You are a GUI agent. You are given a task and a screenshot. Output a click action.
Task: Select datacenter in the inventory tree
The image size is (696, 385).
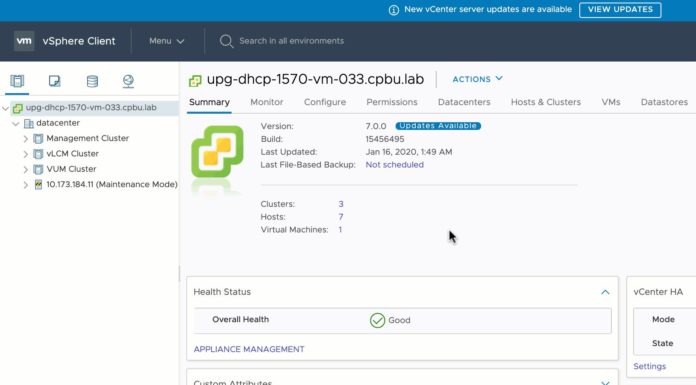pyautogui.click(x=58, y=123)
